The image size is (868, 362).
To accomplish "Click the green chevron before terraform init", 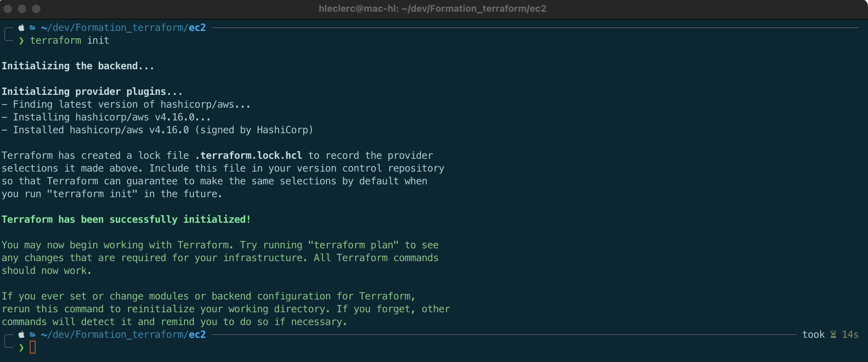I will 22,41.
